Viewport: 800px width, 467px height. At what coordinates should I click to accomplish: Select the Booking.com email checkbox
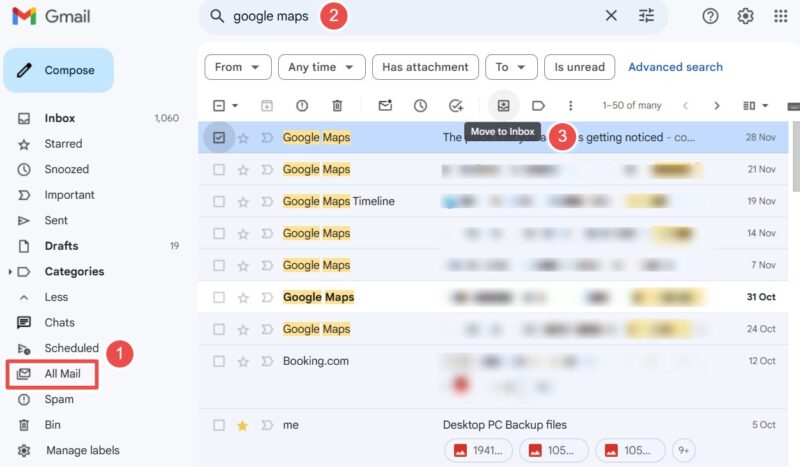coord(219,361)
